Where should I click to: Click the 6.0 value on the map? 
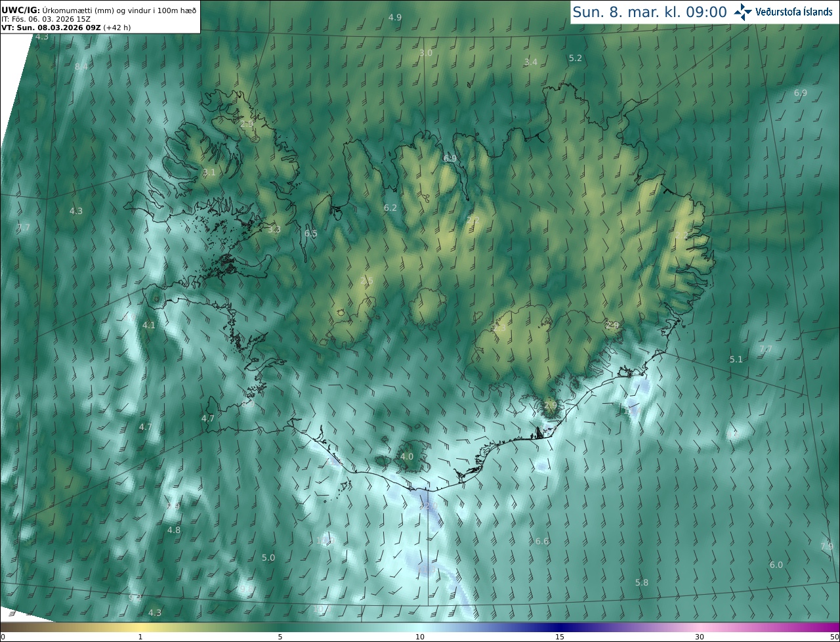click(x=776, y=565)
